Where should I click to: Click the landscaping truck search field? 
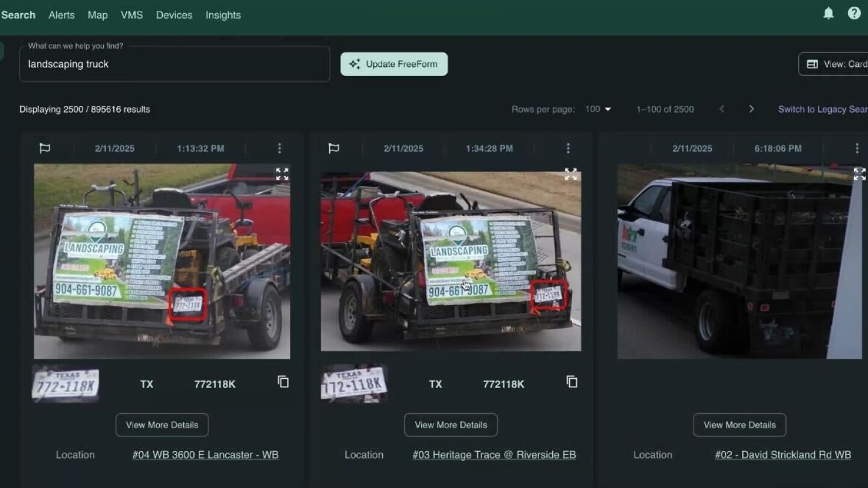pos(174,64)
